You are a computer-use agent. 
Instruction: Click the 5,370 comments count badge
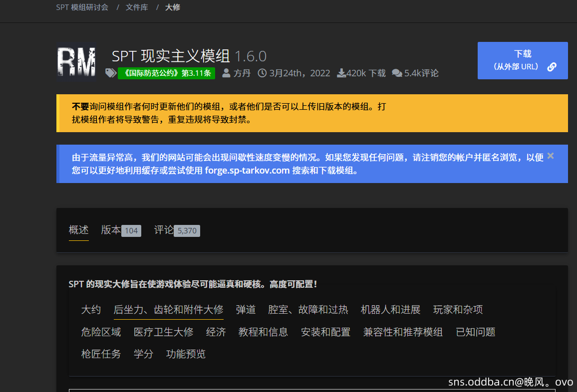(187, 231)
